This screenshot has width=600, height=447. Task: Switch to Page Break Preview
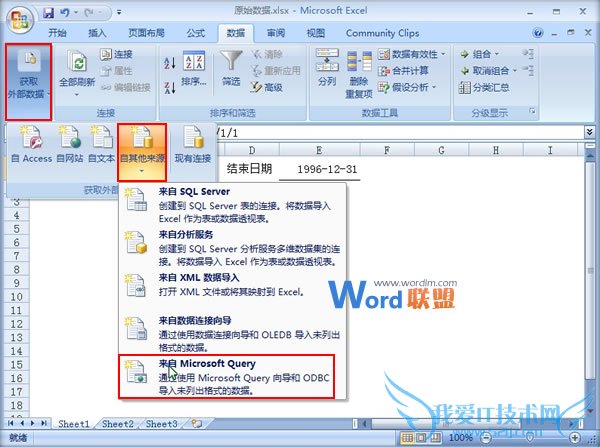(435, 437)
